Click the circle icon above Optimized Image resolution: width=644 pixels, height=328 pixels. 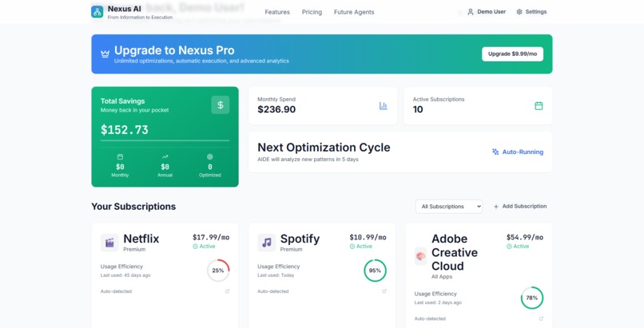210,156
